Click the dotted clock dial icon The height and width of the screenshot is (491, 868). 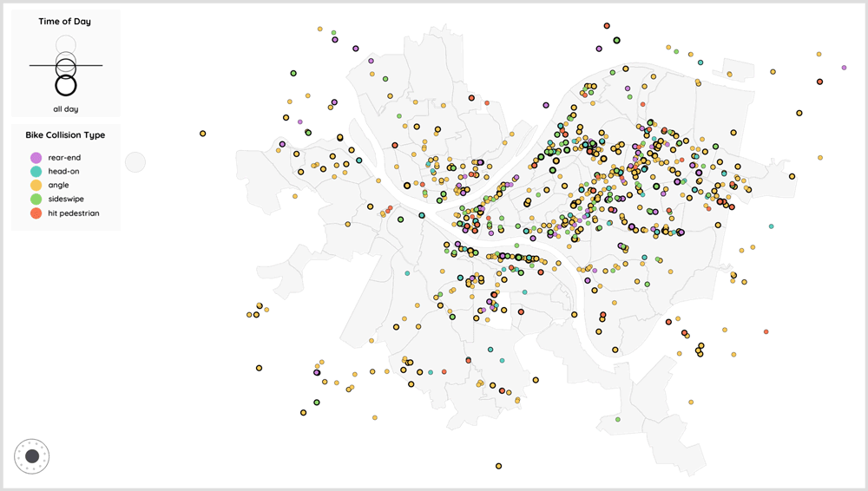32,456
